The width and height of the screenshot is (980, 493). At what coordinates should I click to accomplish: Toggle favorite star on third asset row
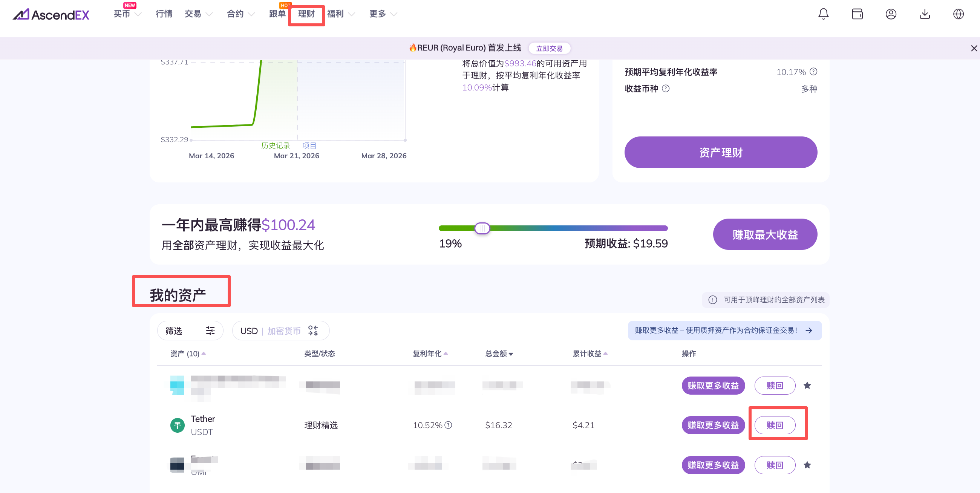(x=807, y=465)
